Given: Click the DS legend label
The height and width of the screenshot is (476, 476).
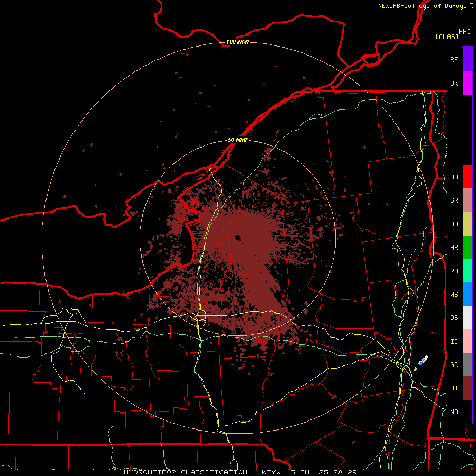Looking at the screenshot, I should [454, 318].
